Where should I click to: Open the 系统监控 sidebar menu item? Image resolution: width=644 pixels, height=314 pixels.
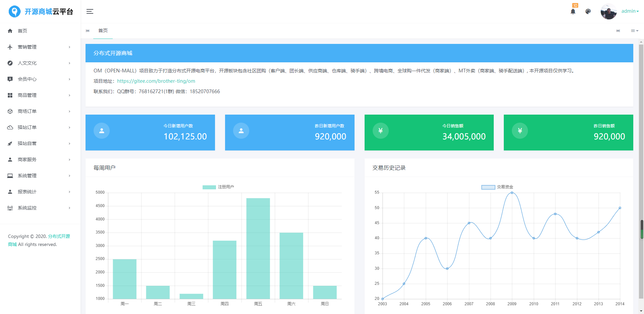40,208
